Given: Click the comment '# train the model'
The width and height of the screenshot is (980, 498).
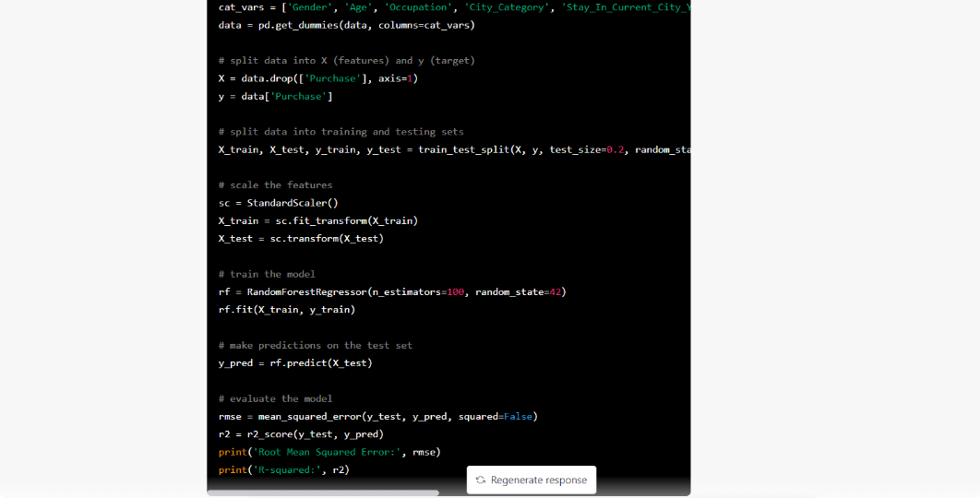Looking at the screenshot, I should click(x=267, y=274).
